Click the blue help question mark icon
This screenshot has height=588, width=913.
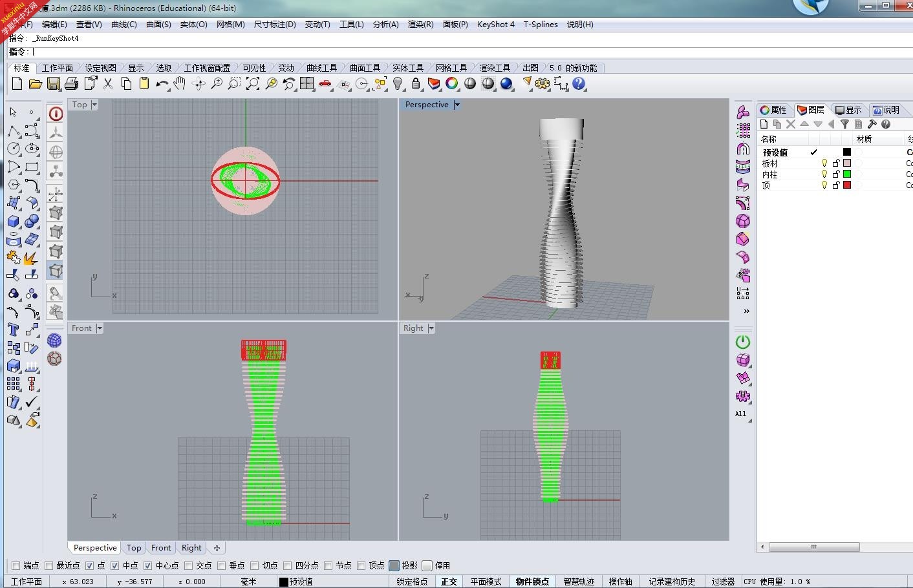[579, 83]
